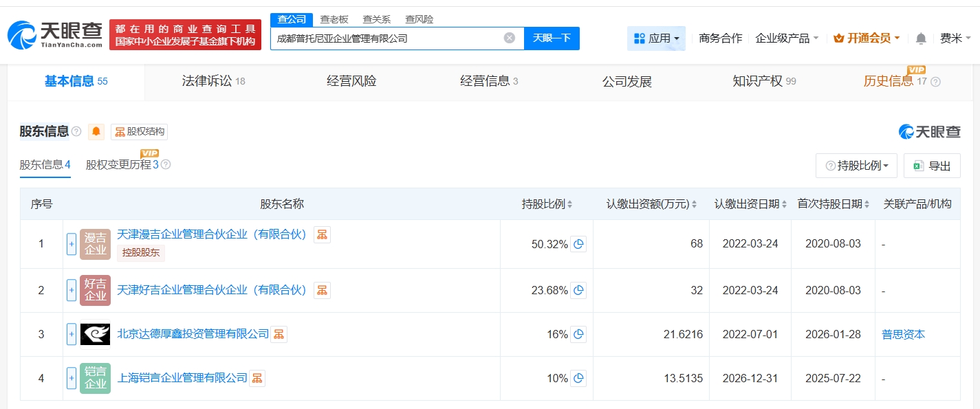Image resolution: width=980 pixels, height=409 pixels.
Task: Expand the 开通会员 membership dropdown
Action: click(867, 38)
